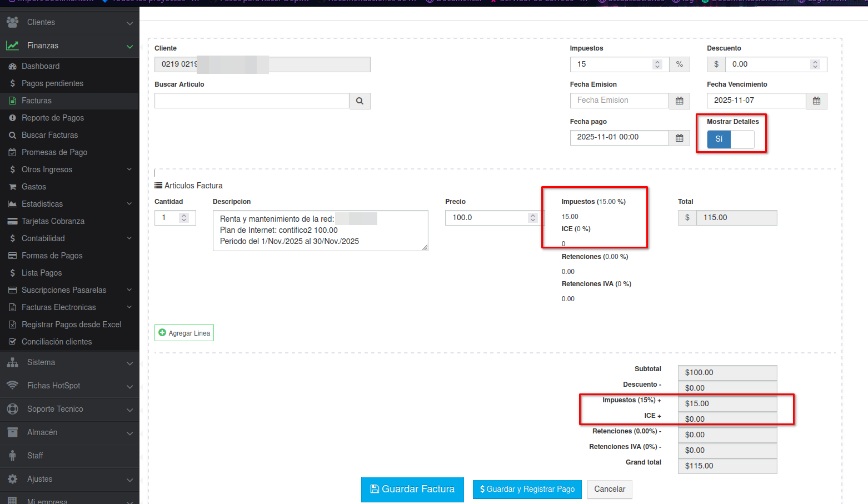Click the Dashboard icon in the sidebar
The width and height of the screenshot is (868, 504).
[12, 66]
